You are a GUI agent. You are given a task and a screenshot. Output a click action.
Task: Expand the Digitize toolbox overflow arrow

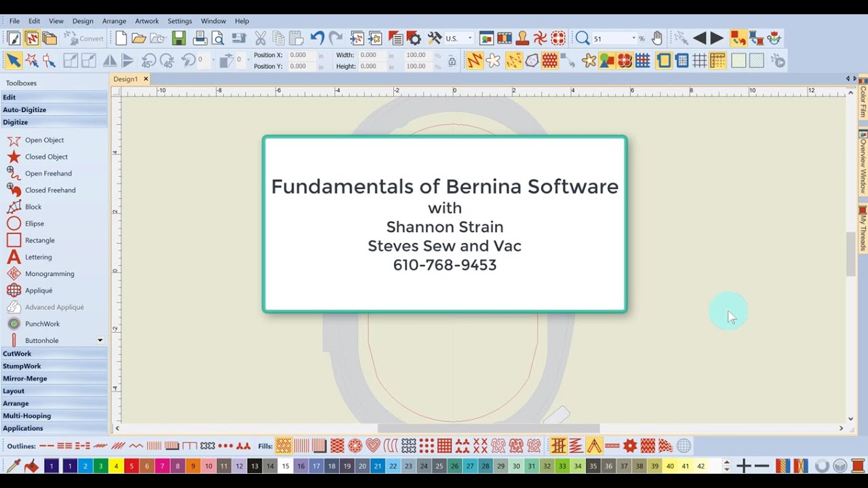[100, 340]
